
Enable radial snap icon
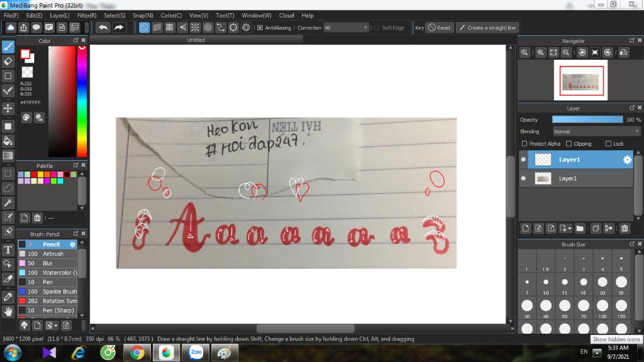[195, 28]
